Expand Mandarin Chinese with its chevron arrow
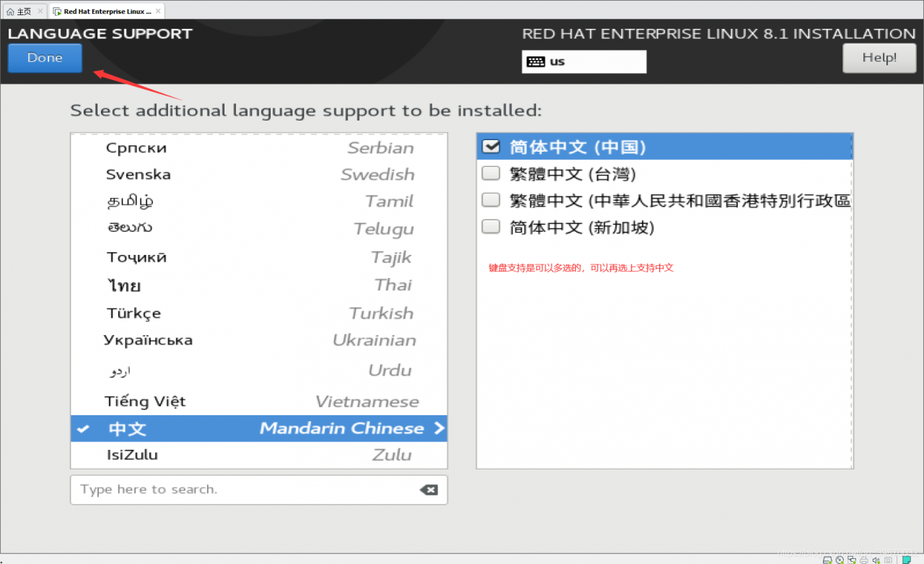Viewport: 924px width, 564px height. point(439,428)
